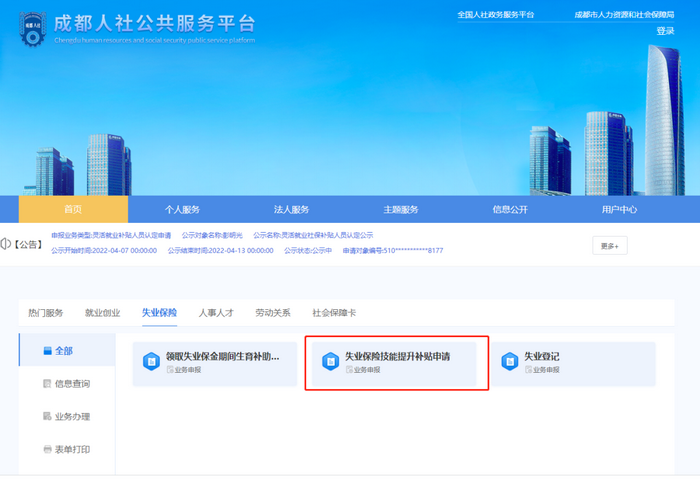Expand the 信息公开 navigation menu
This screenshot has width=700, height=480.
509,209
